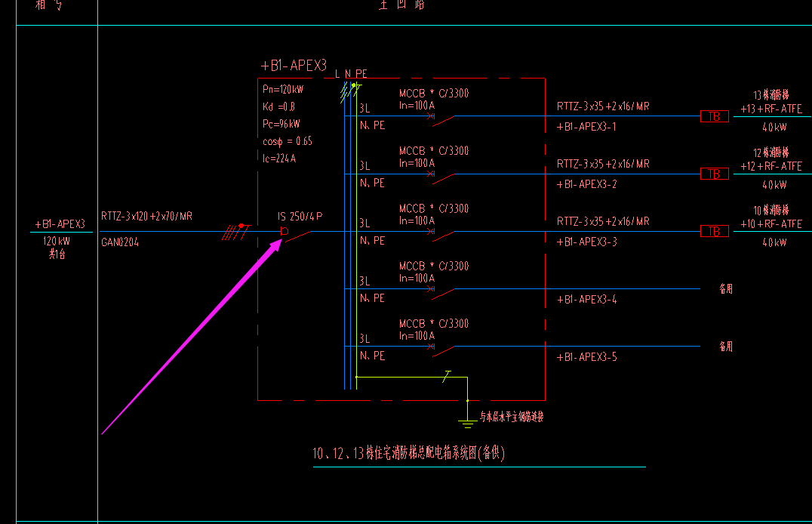812x524 pixels.
Task: Click the 10、12、13栋住宅消防梯总配电箱系统图 title
Action: 409,454
